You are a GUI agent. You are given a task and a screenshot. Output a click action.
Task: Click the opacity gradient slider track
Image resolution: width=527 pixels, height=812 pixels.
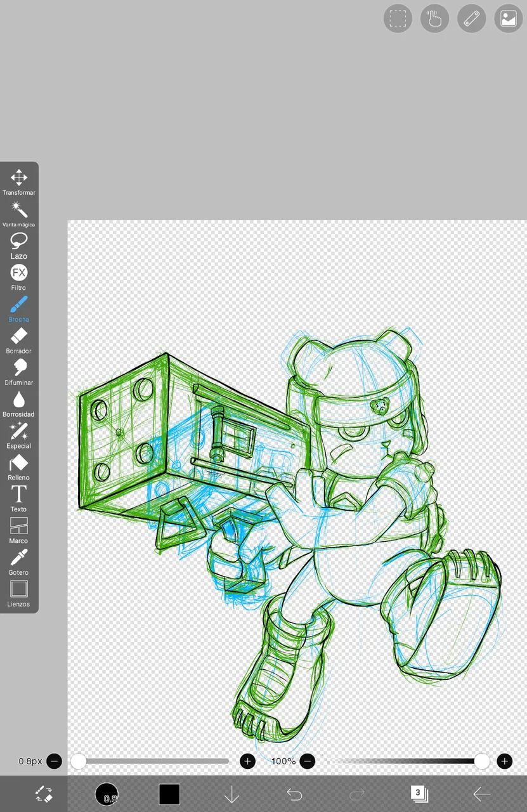[x=406, y=761]
